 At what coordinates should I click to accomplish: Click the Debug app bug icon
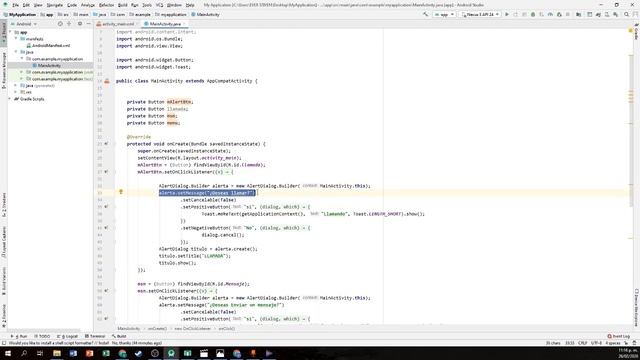click(x=533, y=14)
